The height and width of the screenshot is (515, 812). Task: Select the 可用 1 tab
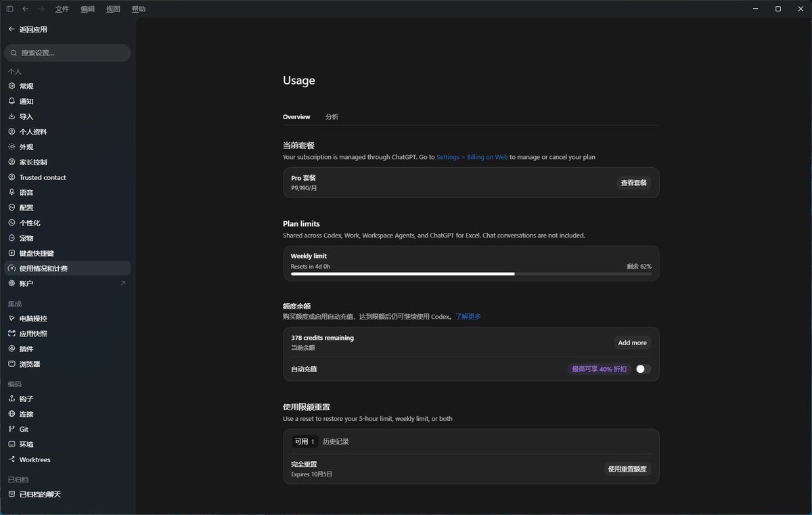[304, 441]
